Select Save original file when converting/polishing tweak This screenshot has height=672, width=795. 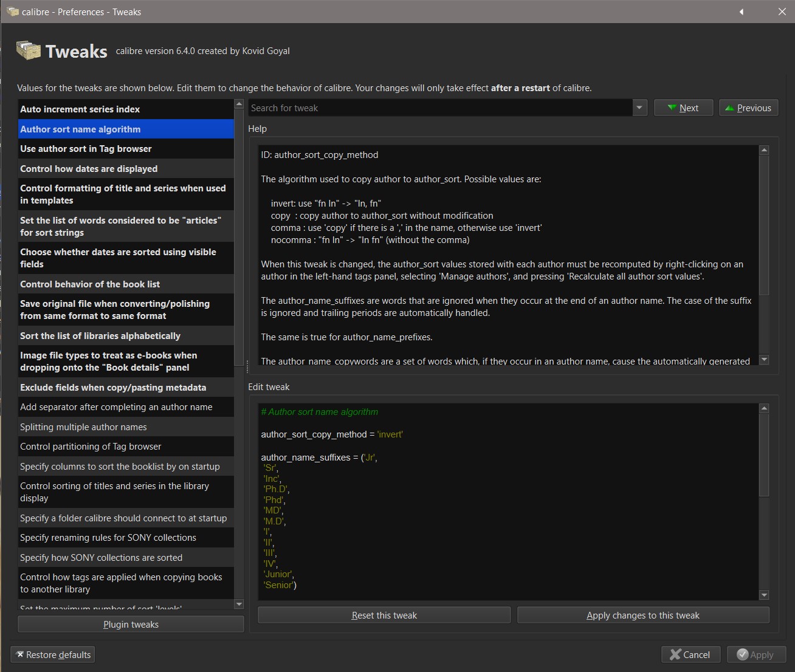[126, 310]
